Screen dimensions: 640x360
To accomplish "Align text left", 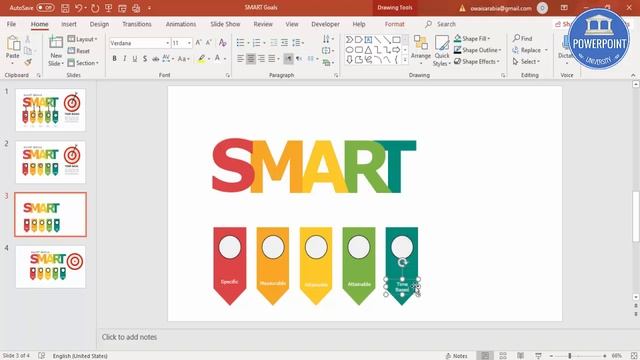I will coord(240,59).
